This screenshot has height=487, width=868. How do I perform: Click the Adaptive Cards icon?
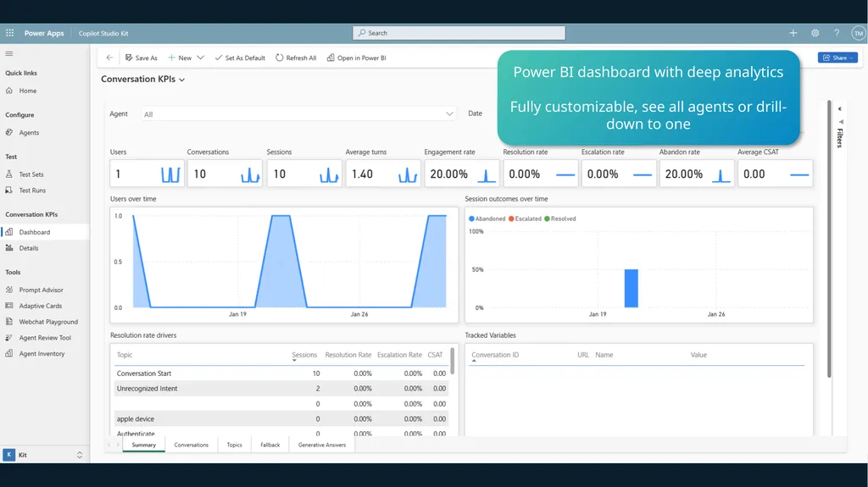click(x=8, y=306)
